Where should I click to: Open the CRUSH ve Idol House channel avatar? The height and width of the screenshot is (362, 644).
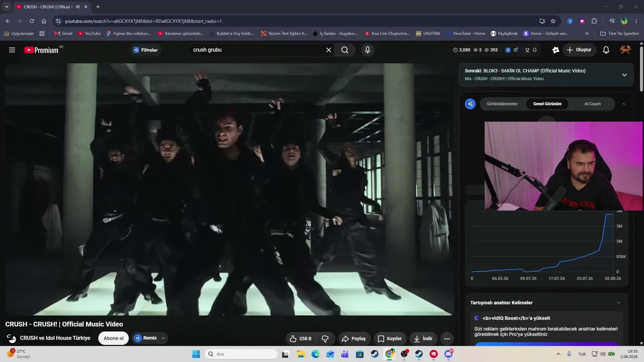[11, 338]
